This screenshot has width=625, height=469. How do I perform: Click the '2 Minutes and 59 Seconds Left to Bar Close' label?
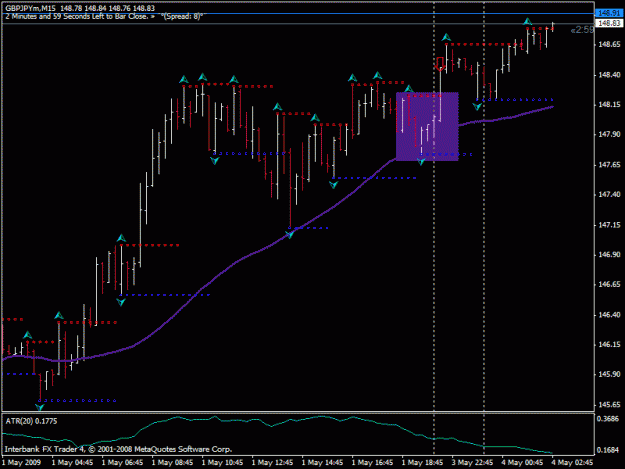76,17
